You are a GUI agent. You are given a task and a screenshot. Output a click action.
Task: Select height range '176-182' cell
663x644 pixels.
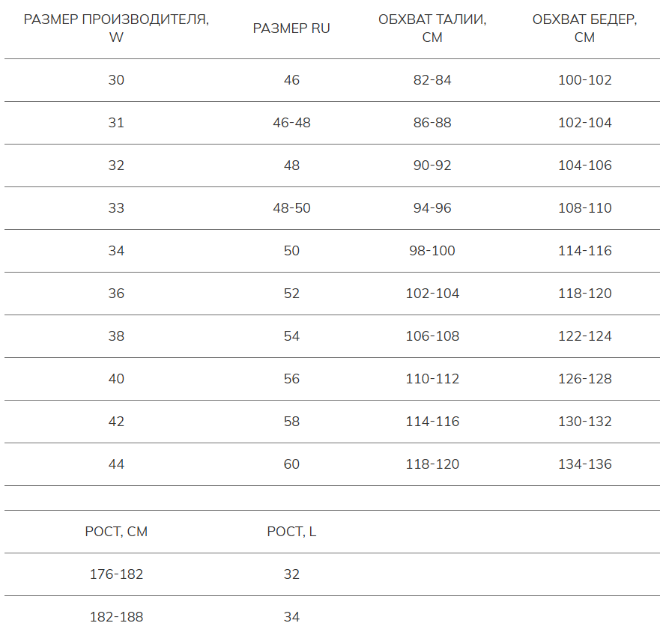click(x=116, y=574)
